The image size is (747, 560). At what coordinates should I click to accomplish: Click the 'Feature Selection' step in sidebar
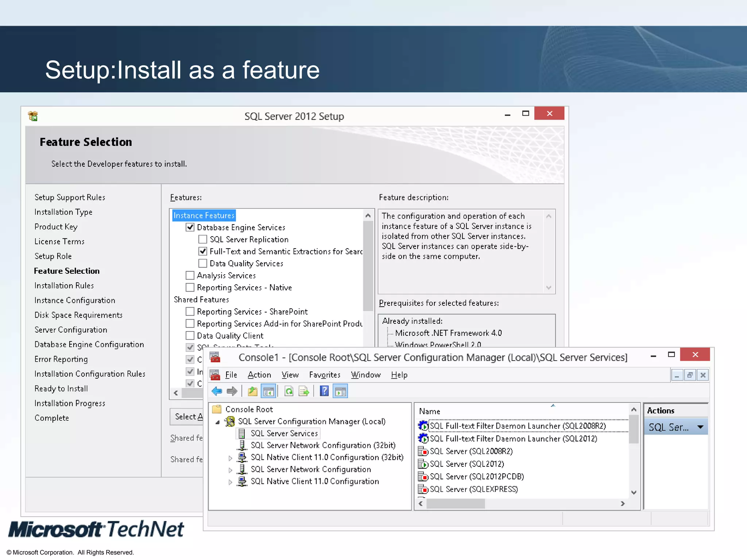pos(67,271)
